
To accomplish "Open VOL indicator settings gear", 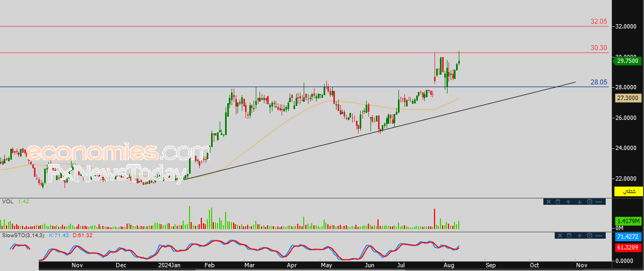I will [x=590, y=202].
